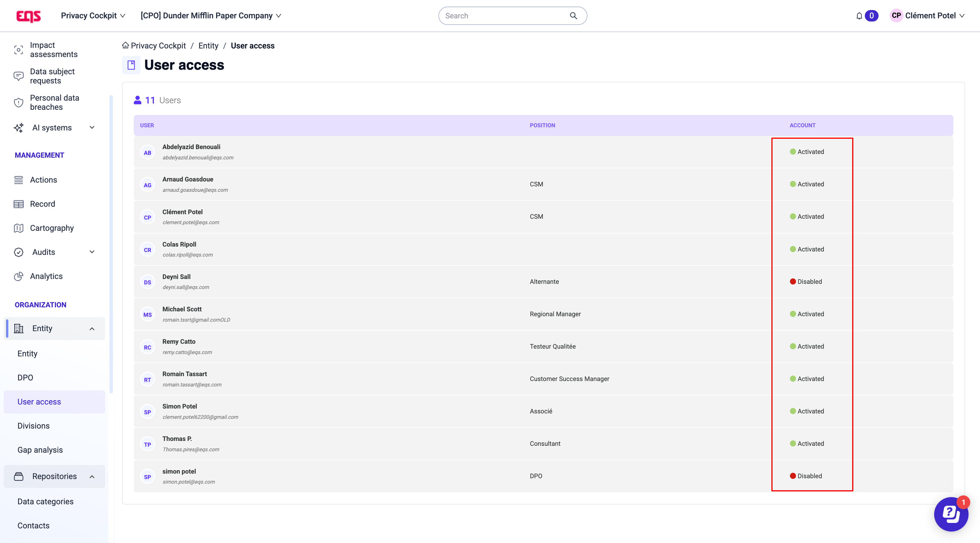This screenshot has height=543, width=980.
Task: Expand the Audits chevron
Action: coord(92,252)
